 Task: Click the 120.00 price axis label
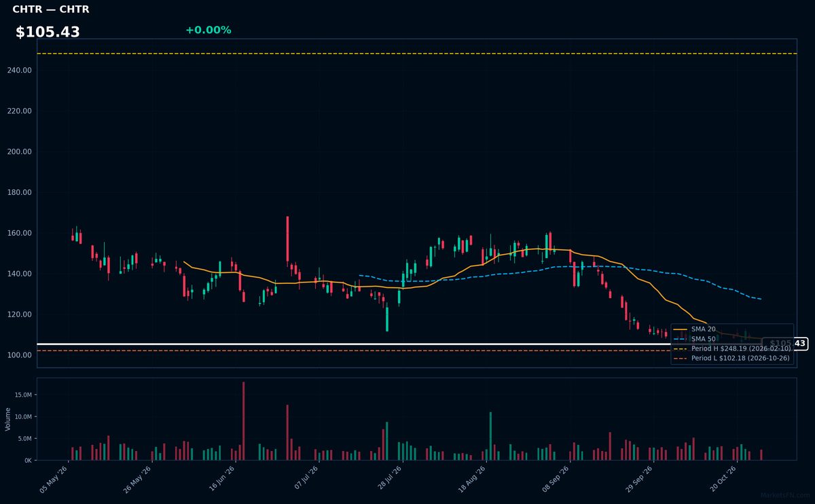20,314
